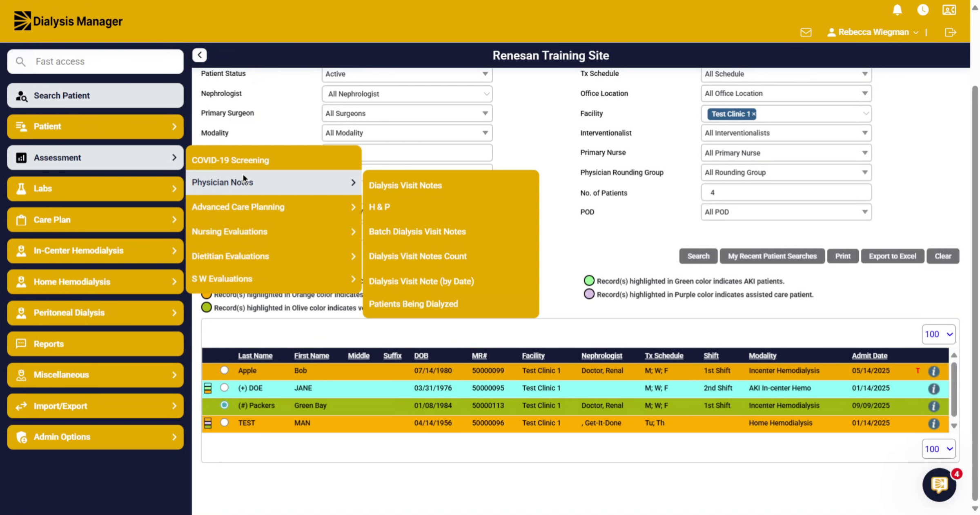Open the chat widget with badge 4
The image size is (980, 515).
point(940,484)
